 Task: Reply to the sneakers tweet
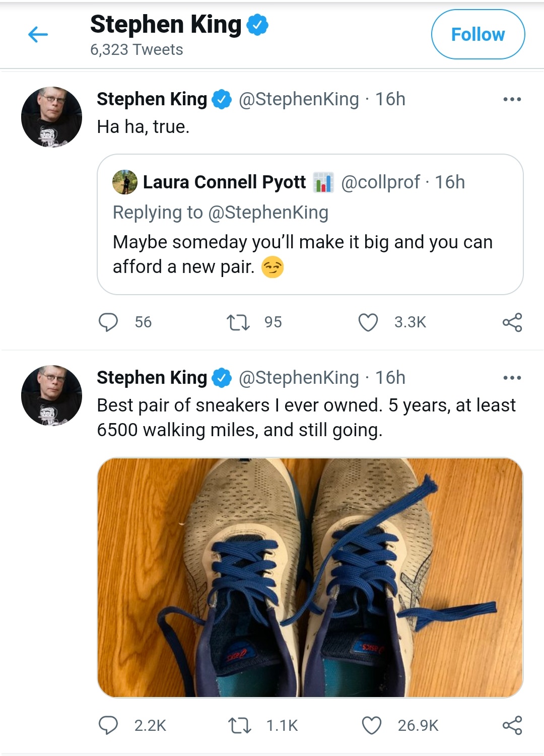coord(108,725)
